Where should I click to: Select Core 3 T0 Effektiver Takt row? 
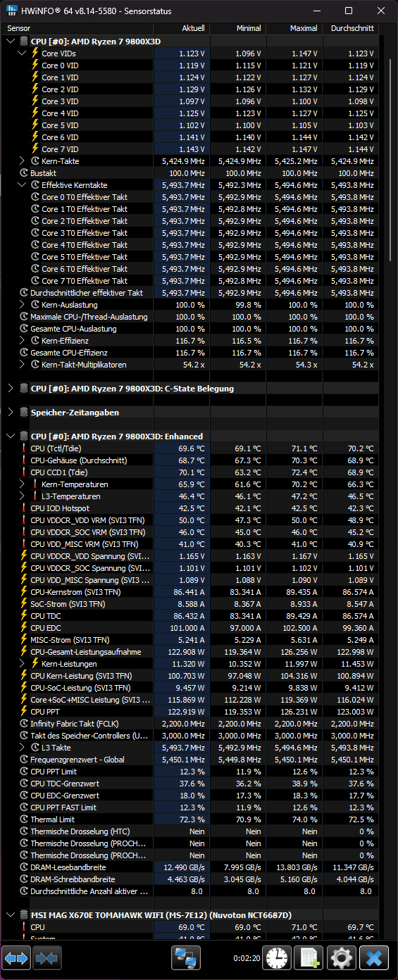pos(192,233)
